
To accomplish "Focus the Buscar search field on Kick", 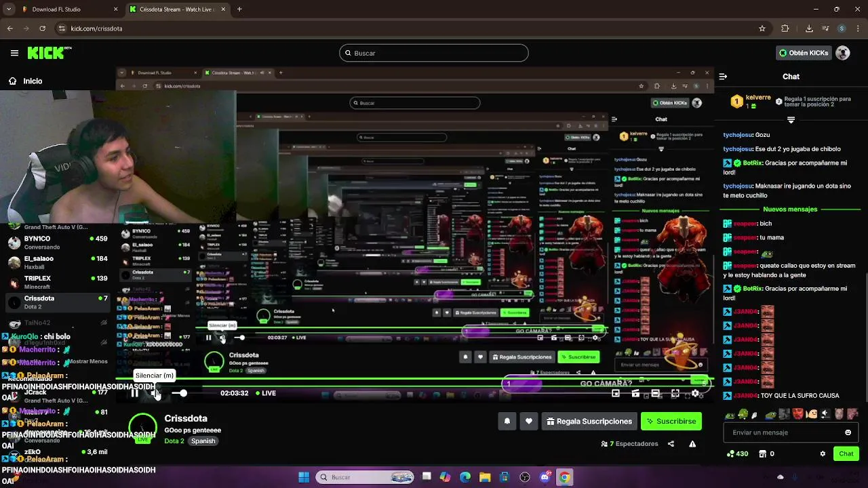I will [434, 53].
